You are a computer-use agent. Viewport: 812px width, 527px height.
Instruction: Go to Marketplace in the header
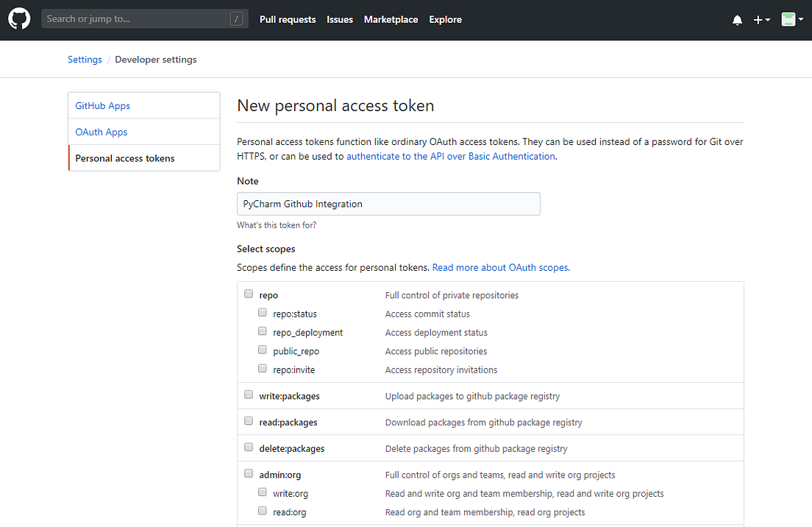click(x=391, y=20)
